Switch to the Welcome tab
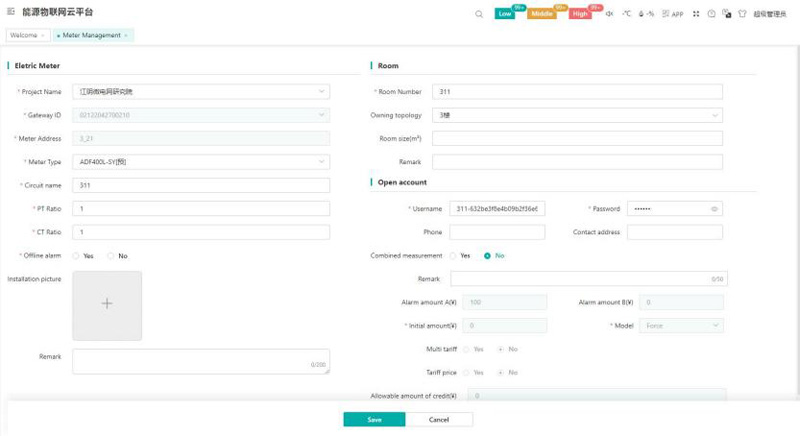The image size is (800, 436). coord(24,35)
